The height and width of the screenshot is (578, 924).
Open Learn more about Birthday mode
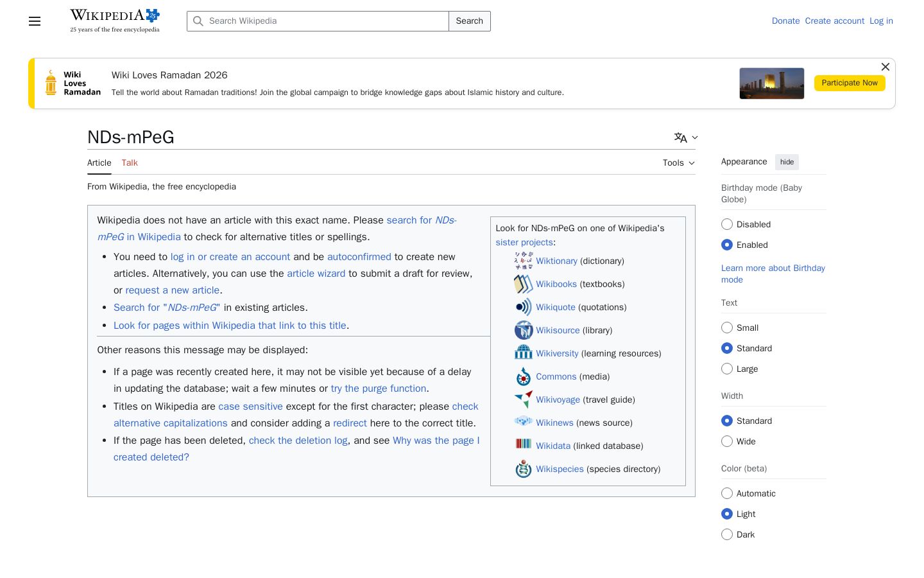click(773, 274)
